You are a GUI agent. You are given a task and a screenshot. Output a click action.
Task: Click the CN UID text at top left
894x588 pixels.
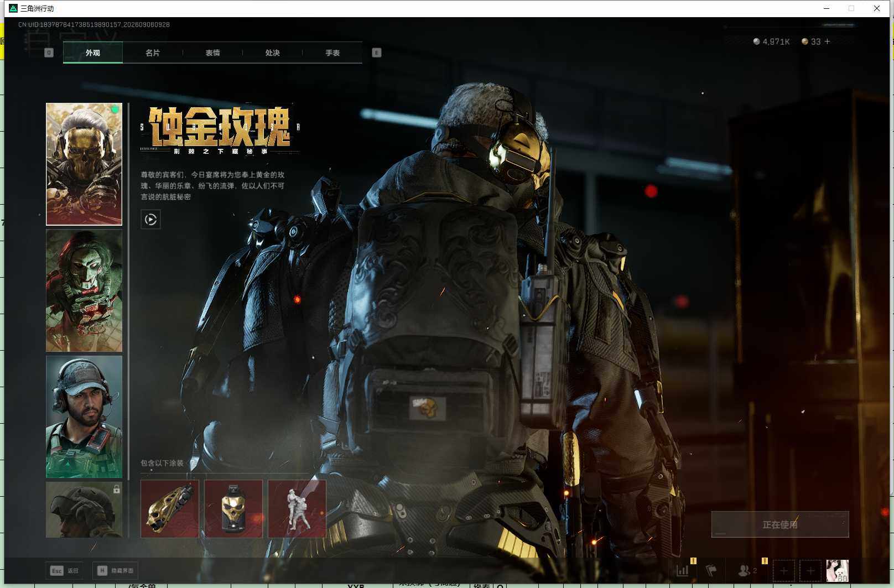pyautogui.click(x=94, y=24)
